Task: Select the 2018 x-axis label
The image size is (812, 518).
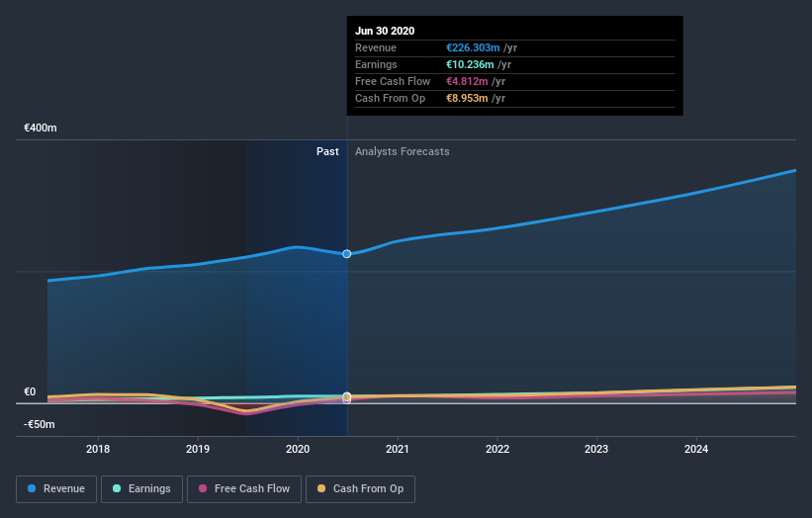Action: click(x=98, y=449)
